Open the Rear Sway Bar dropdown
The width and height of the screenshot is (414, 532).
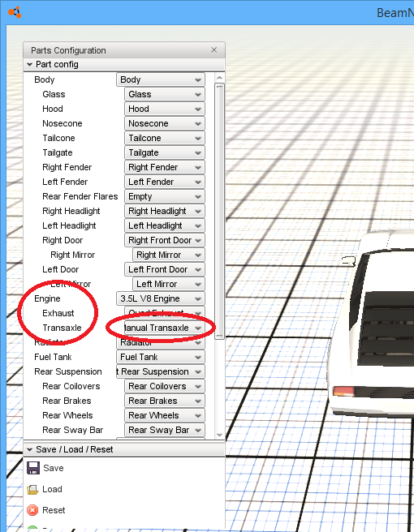pos(165,430)
